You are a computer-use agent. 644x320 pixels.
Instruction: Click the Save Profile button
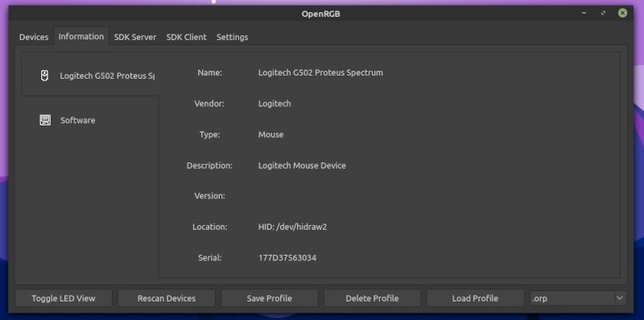point(270,298)
